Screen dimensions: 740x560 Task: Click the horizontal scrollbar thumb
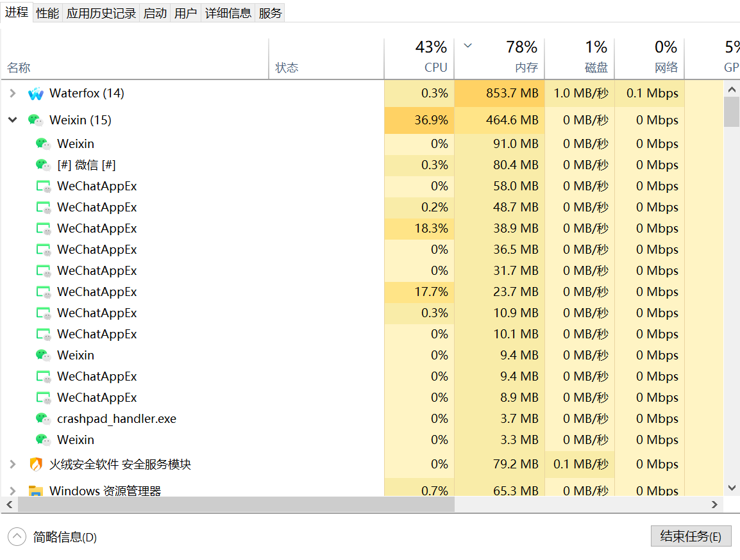236,504
